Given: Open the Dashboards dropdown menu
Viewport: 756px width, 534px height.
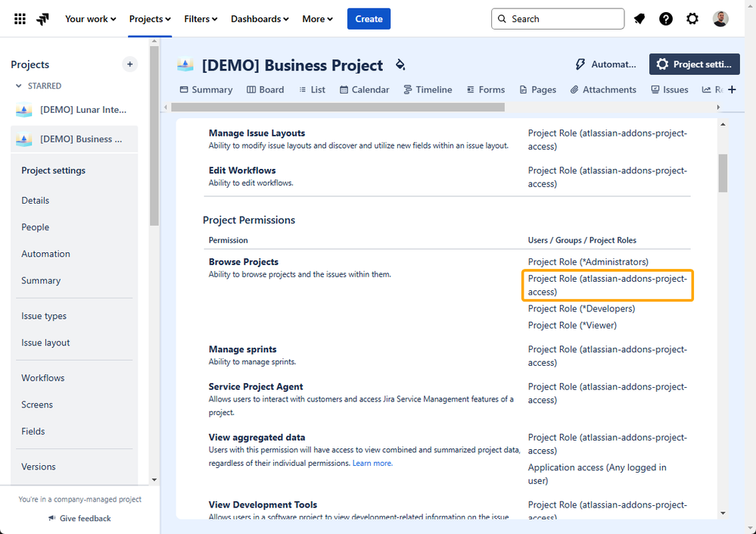Looking at the screenshot, I should pyautogui.click(x=260, y=19).
